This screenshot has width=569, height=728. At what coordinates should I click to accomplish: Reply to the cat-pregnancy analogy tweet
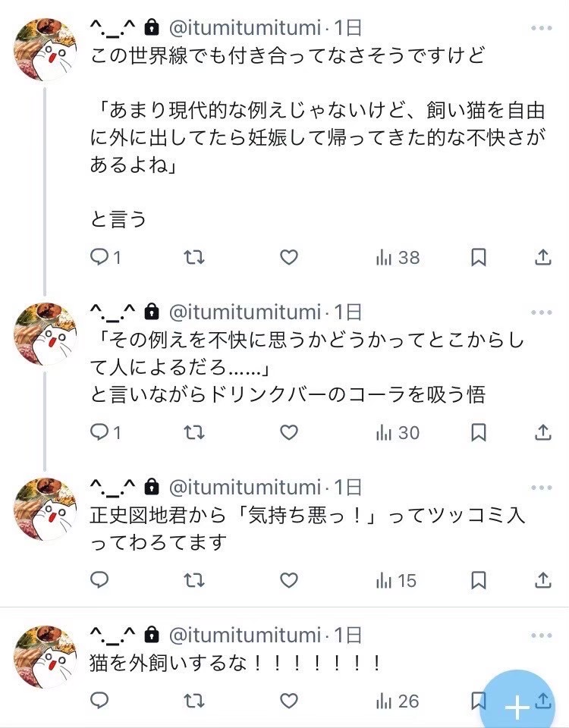pyautogui.click(x=100, y=258)
